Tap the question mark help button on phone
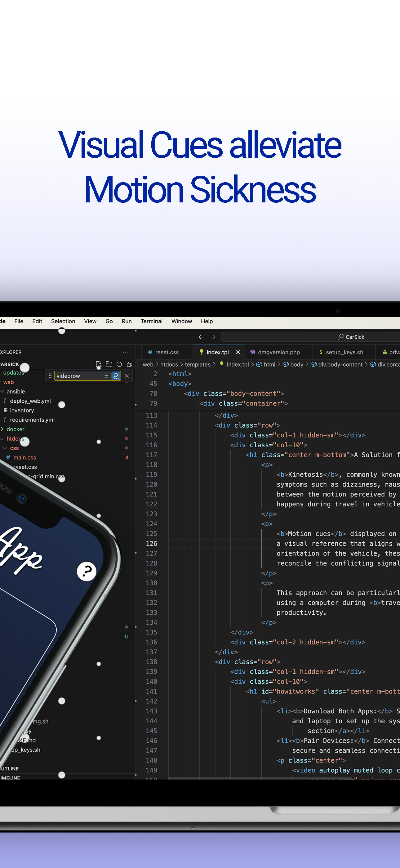The image size is (400, 868). [x=87, y=572]
